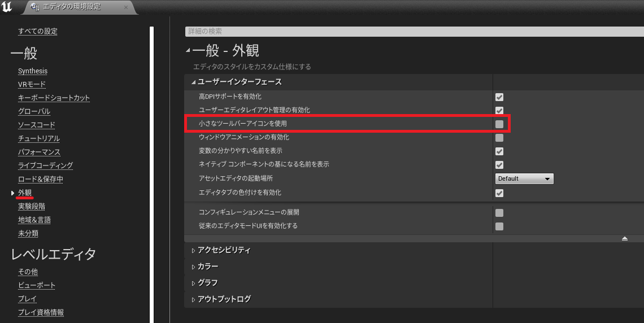This screenshot has height=323, width=644.
Task: Open 未分類 settings
Action: (x=28, y=233)
